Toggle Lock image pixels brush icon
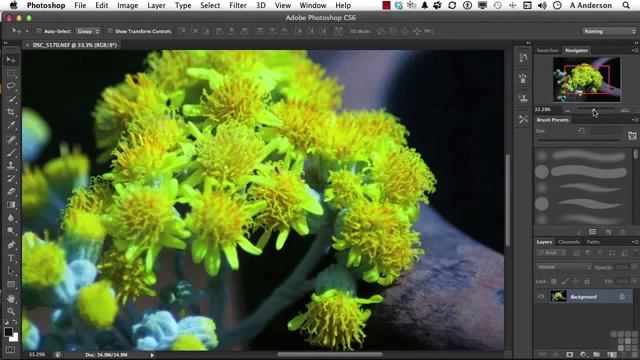640x360 pixels. point(565,281)
